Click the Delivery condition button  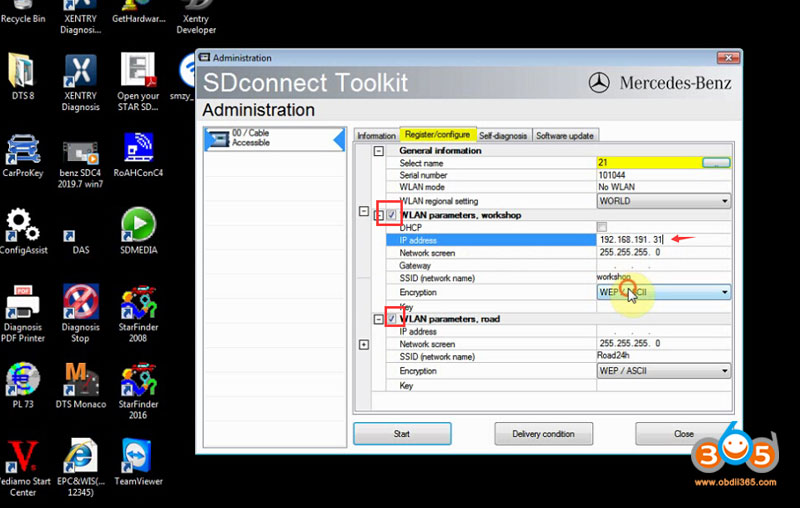543,434
